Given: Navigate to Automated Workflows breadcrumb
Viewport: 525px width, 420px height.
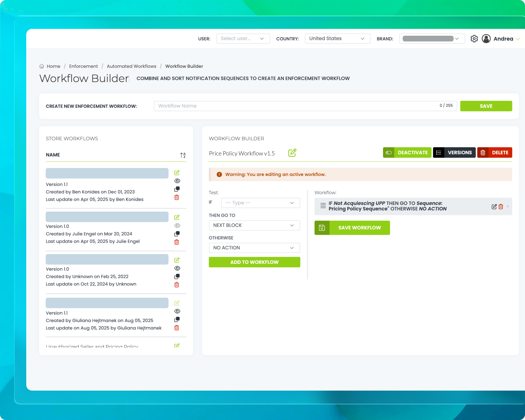Looking at the screenshot, I should [x=132, y=66].
